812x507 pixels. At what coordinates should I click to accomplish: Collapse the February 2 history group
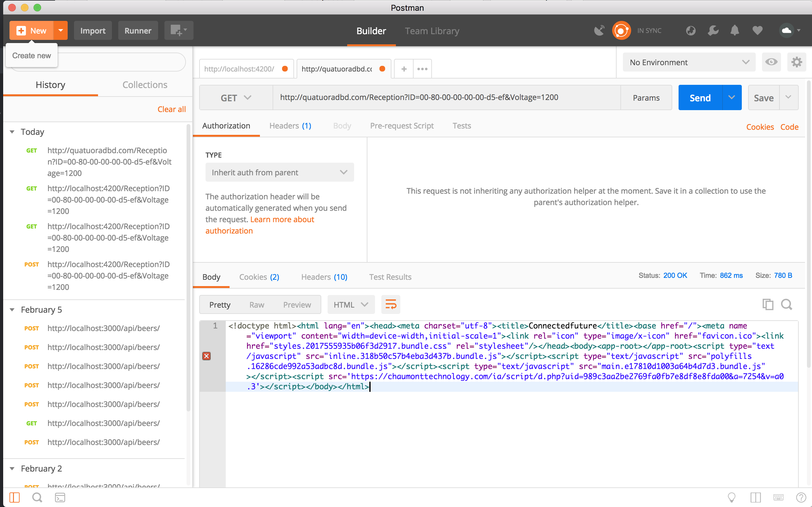pos(12,468)
